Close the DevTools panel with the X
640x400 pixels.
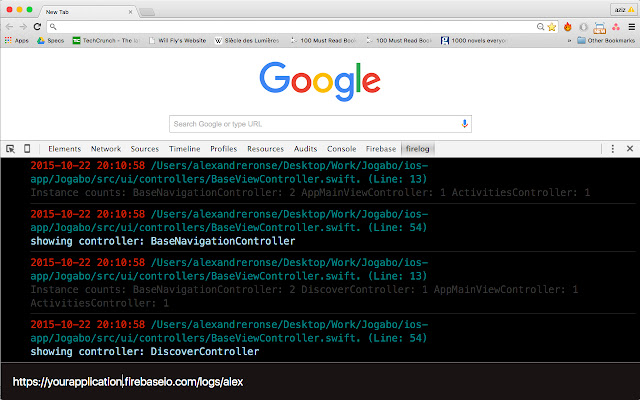(x=630, y=149)
